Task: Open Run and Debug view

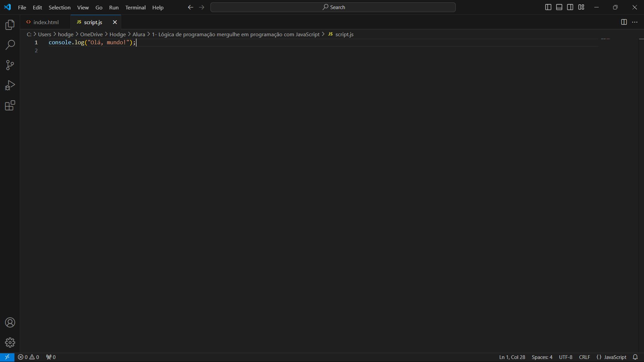Action: pos(10,85)
